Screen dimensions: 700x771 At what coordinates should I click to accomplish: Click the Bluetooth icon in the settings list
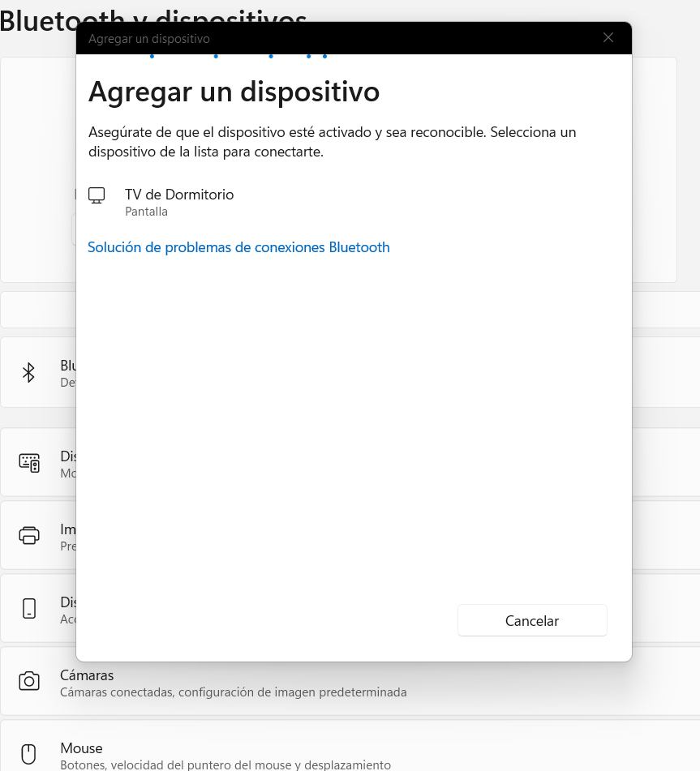(29, 372)
